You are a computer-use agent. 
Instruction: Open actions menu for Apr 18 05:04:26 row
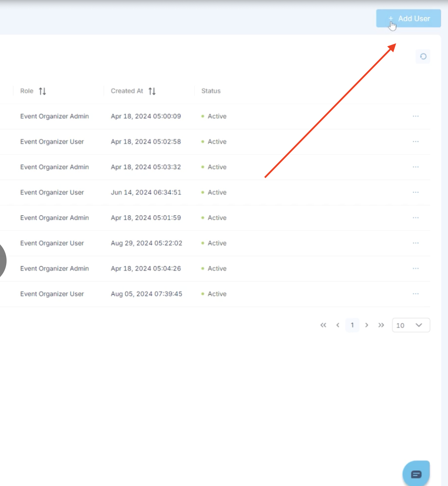point(415,269)
